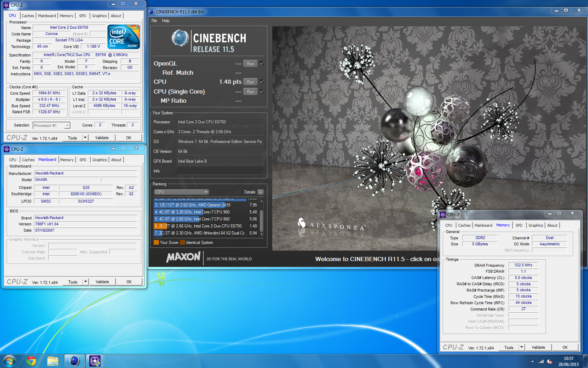The width and height of the screenshot is (588, 368).
Task: Run the CPU (Single Core) benchmark
Action: pos(250,92)
